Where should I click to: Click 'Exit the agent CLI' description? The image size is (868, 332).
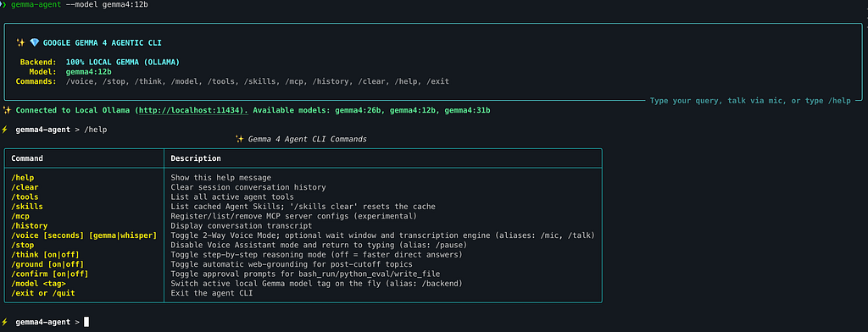pyautogui.click(x=211, y=293)
